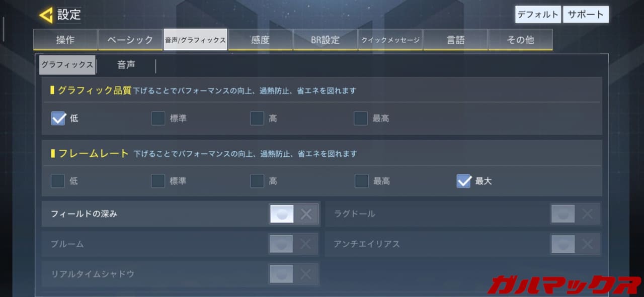Screen dimensions: 644x297
Task: Uncheck 最大 frame rate checkbox
Action: (463, 181)
